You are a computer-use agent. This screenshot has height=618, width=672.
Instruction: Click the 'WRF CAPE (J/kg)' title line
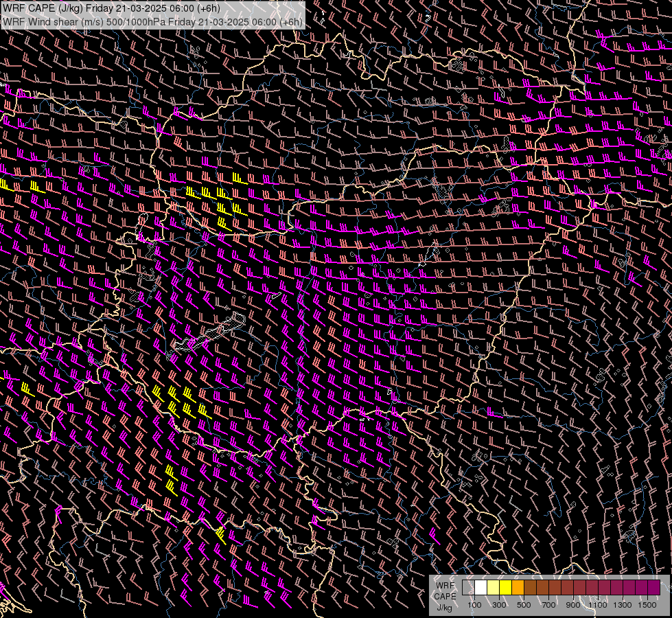tap(111, 8)
